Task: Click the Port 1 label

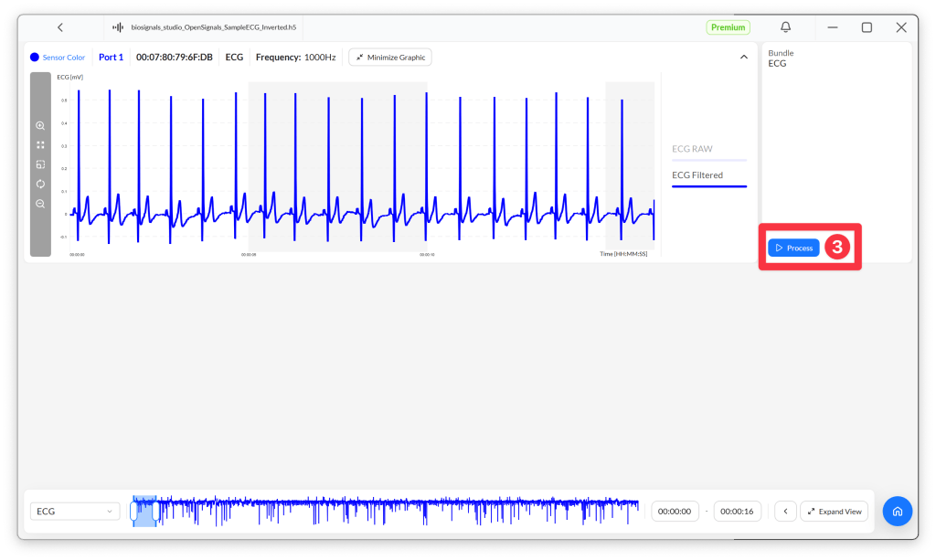Action: [111, 58]
